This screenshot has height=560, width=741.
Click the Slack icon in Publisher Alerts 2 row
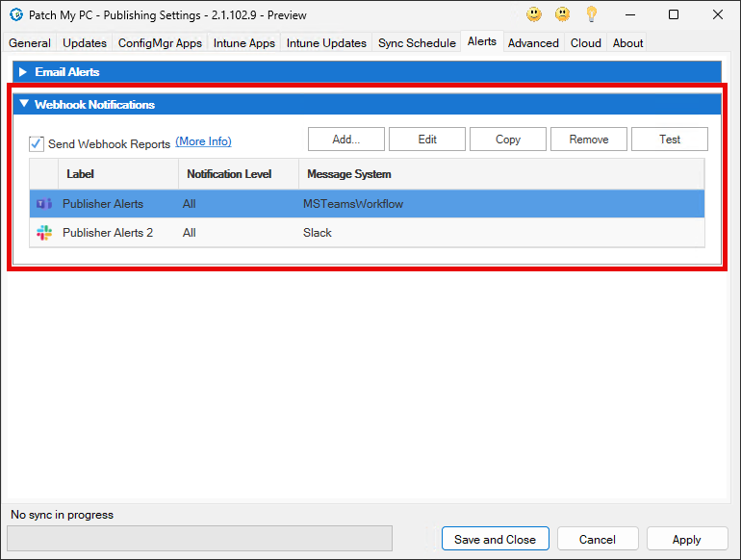pos(44,233)
